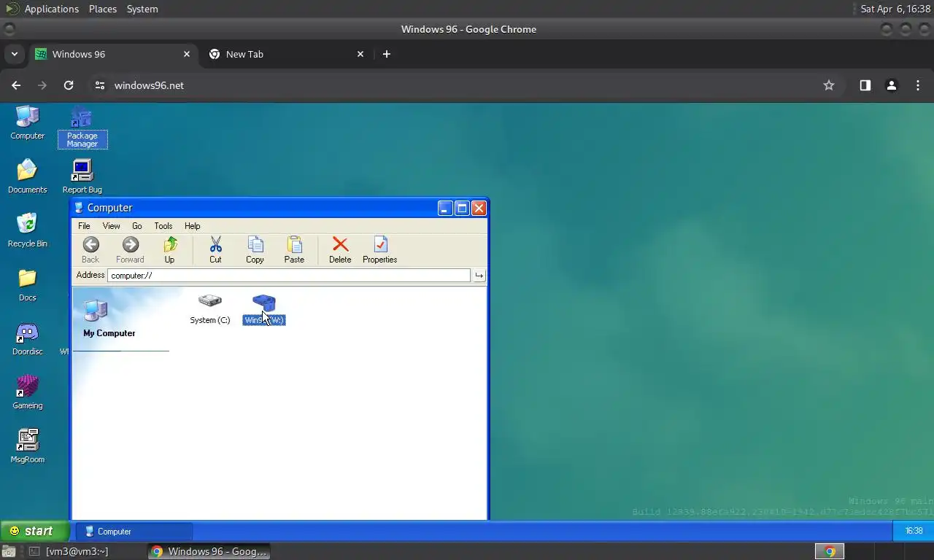Image resolution: width=934 pixels, height=560 pixels.
Task: Open the MsgRoom desktop icon
Action: (x=28, y=446)
